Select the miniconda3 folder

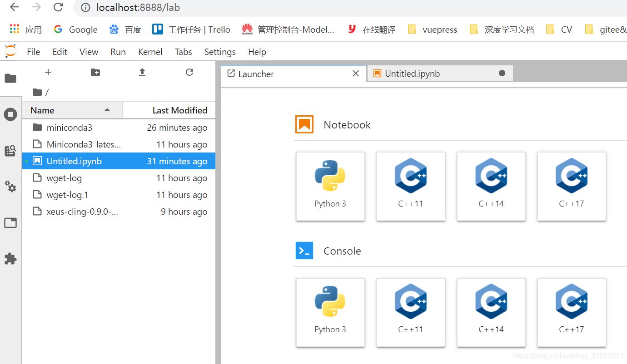[x=119, y=128]
